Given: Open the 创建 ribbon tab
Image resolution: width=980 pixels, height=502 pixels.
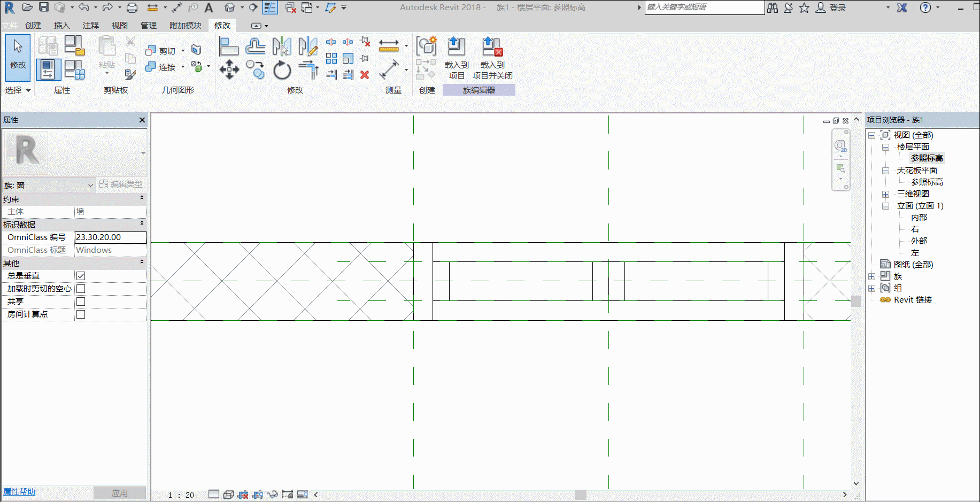Looking at the screenshot, I should pyautogui.click(x=33, y=25).
